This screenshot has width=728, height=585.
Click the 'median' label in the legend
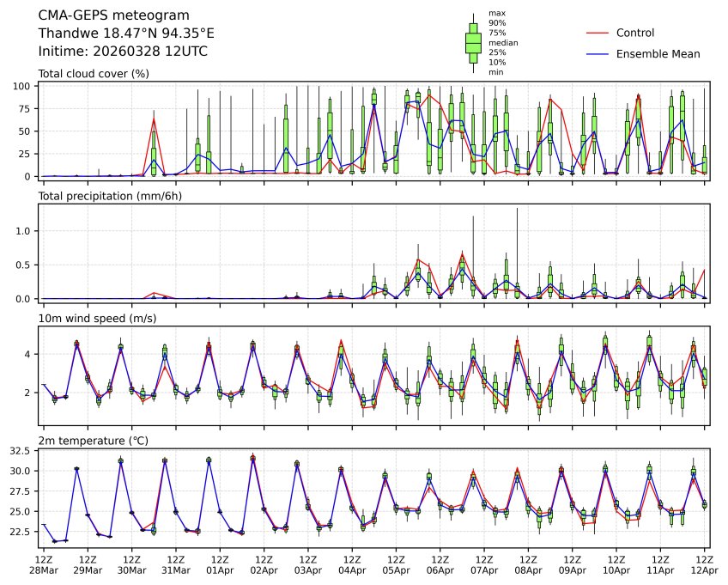502,42
